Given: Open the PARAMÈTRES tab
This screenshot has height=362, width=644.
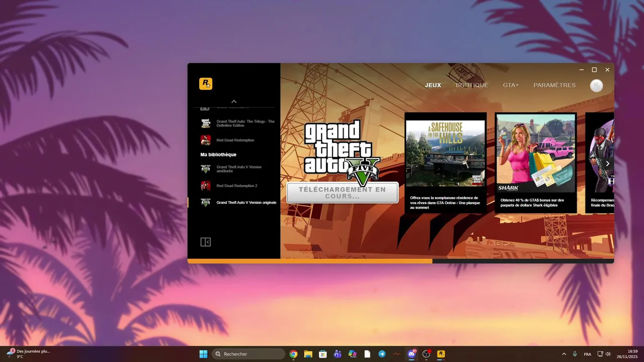Looking at the screenshot, I should [x=554, y=85].
